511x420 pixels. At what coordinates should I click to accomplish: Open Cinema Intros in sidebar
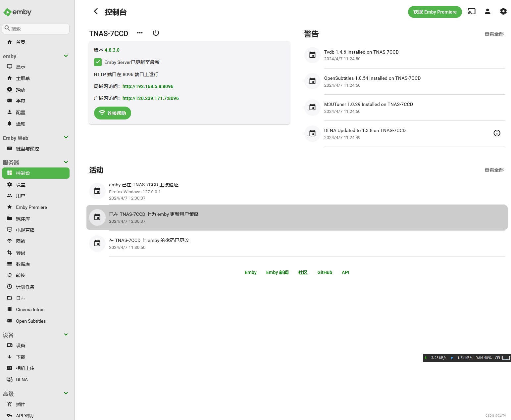click(36, 309)
